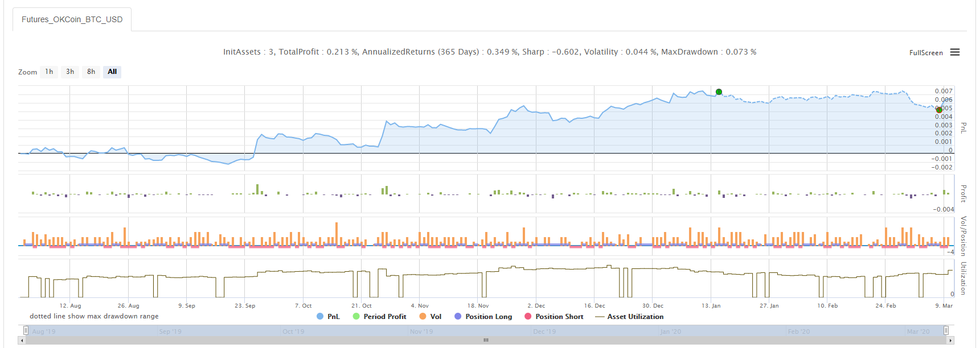This screenshot has width=980, height=348.
Task: Click the left navigator range handle
Action: coord(26,330)
